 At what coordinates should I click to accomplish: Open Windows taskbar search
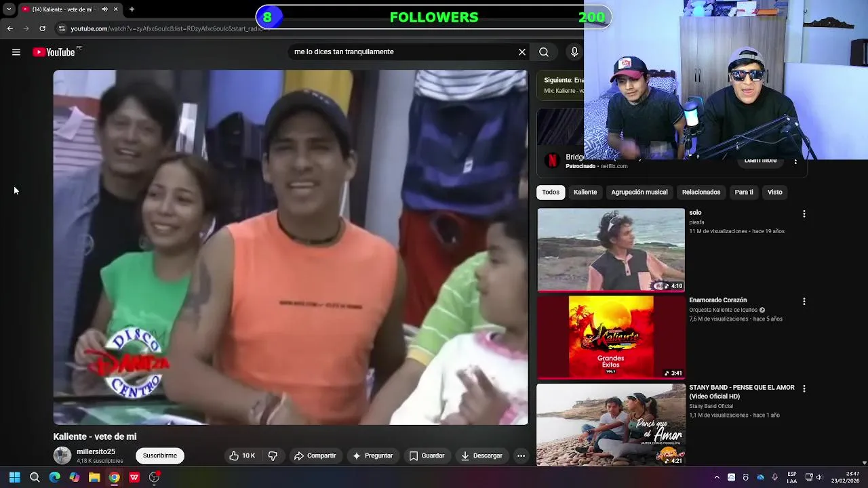click(35, 477)
